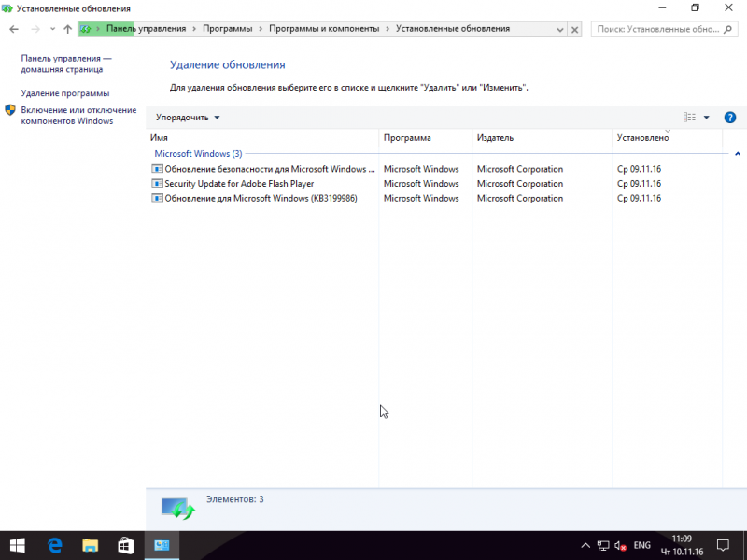Open the clock showing 11:09

[682, 546]
